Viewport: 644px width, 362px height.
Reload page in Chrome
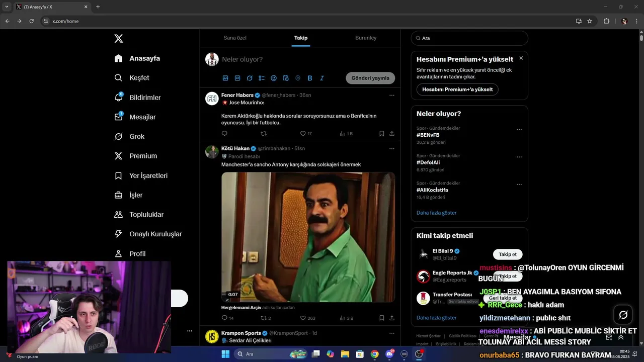[x=31, y=21]
